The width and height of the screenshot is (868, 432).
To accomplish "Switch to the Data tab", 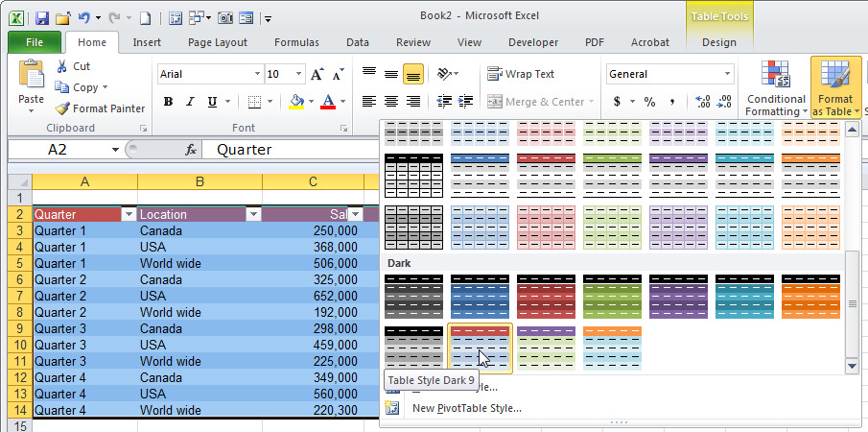I will (358, 42).
